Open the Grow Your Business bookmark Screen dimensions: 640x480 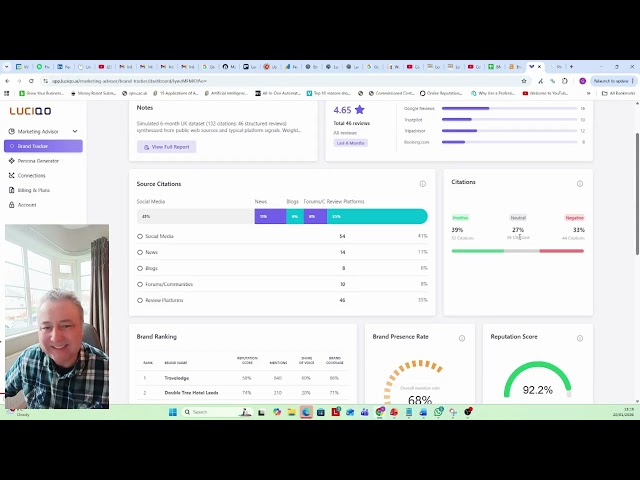click(x=42, y=93)
